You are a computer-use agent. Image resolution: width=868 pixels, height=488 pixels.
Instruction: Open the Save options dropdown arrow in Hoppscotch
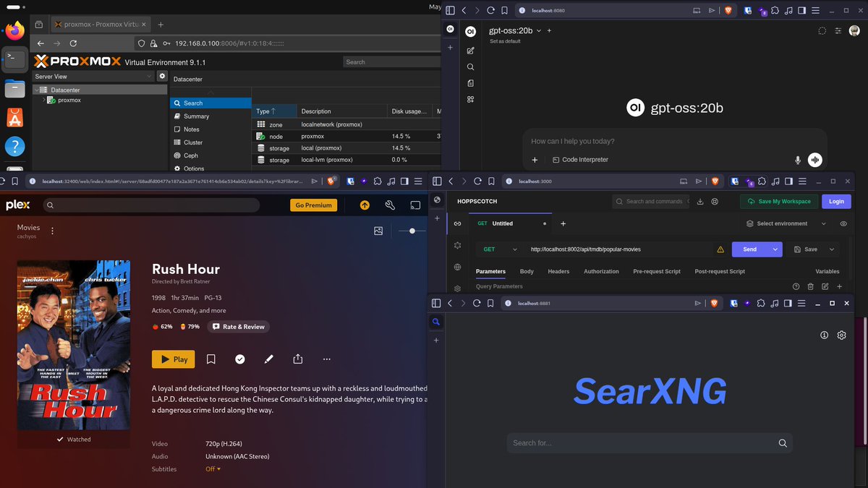(832, 249)
